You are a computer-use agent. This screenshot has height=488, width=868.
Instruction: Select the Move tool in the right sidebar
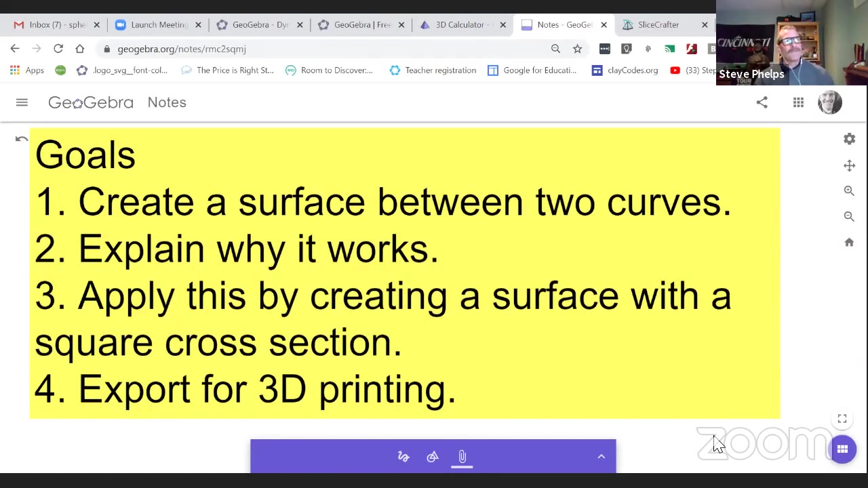pyautogui.click(x=849, y=165)
